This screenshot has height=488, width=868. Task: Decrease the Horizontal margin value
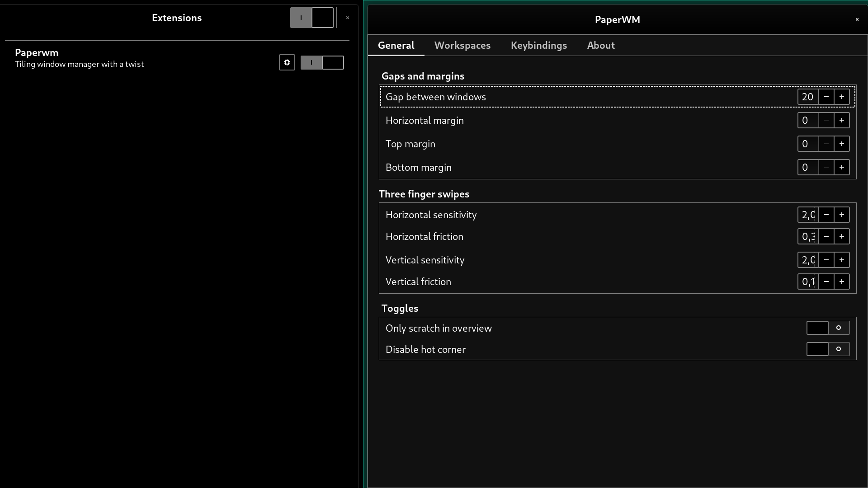[826, 120]
